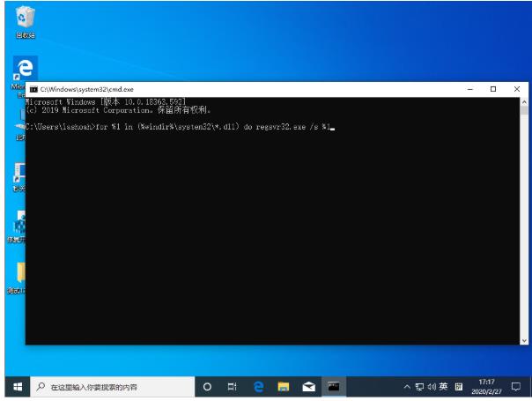
Task: Click the IME mode tray icon
Action: (459, 386)
